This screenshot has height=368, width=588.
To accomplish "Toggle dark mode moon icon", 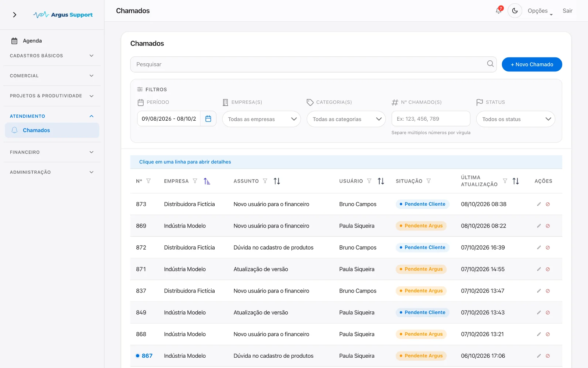I will (x=515, y=11).
